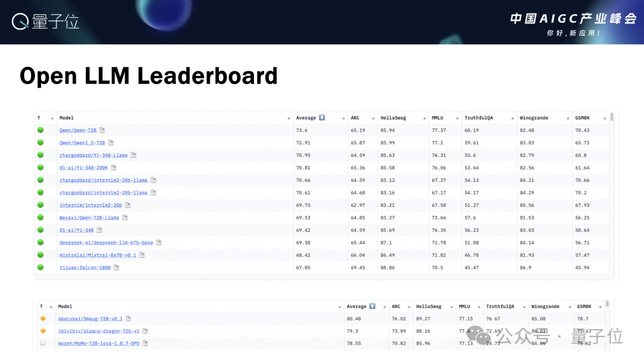Visit mistralai/Mixtral-8x7B-v0.1 link
The height and width of the screenshot is (362, 644).
coord(97,255)
